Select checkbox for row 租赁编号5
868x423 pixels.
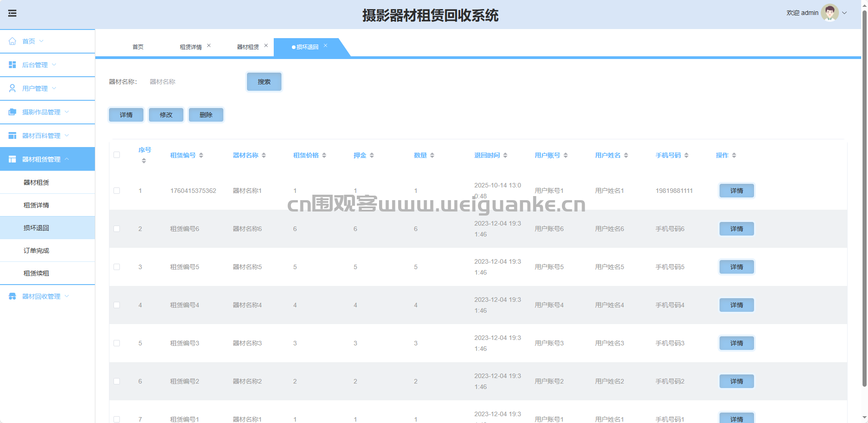(x=117, y=267)
